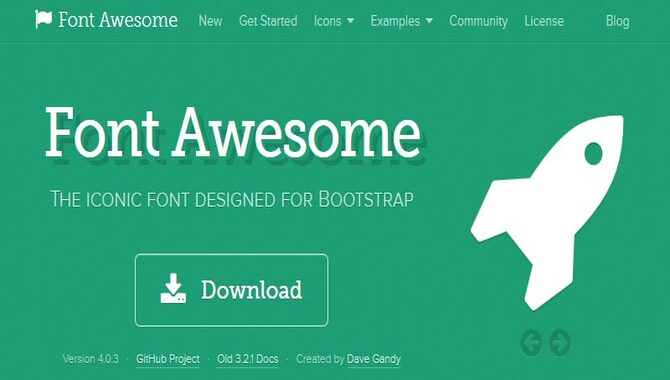Visit the Community page
The height and width of the screenshot is (380, 670).
click(479, 21)
